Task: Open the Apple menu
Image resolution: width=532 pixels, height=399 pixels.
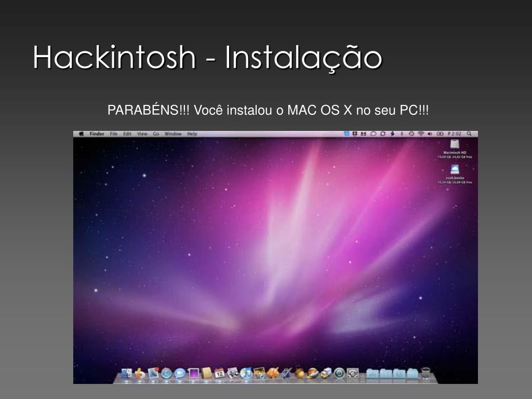Action: [x=82, y=134]
